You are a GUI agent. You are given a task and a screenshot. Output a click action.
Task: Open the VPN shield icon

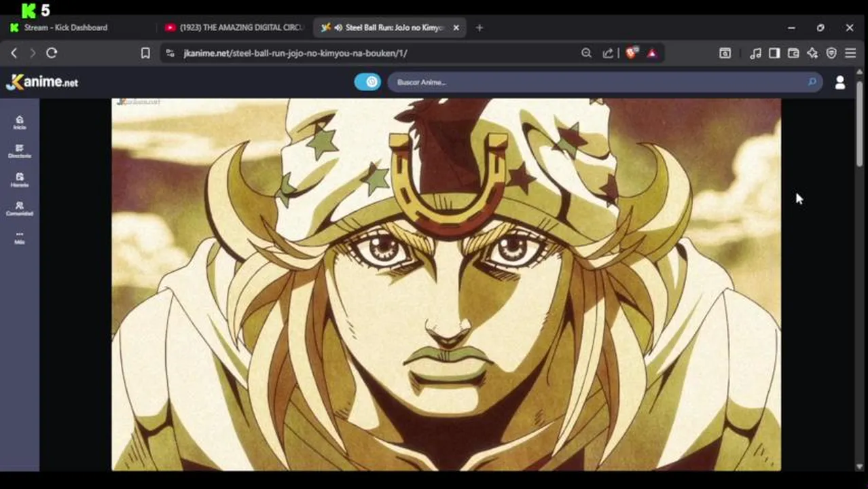[x=831, y=53]
